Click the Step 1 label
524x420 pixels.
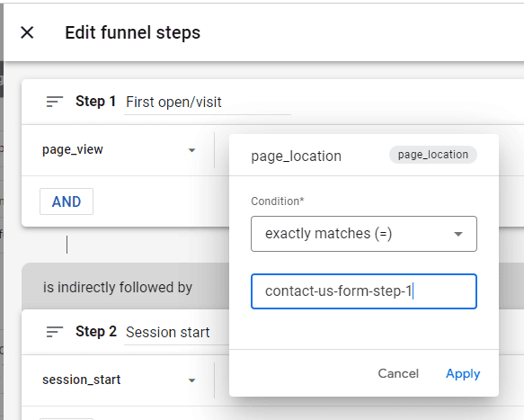95,102
